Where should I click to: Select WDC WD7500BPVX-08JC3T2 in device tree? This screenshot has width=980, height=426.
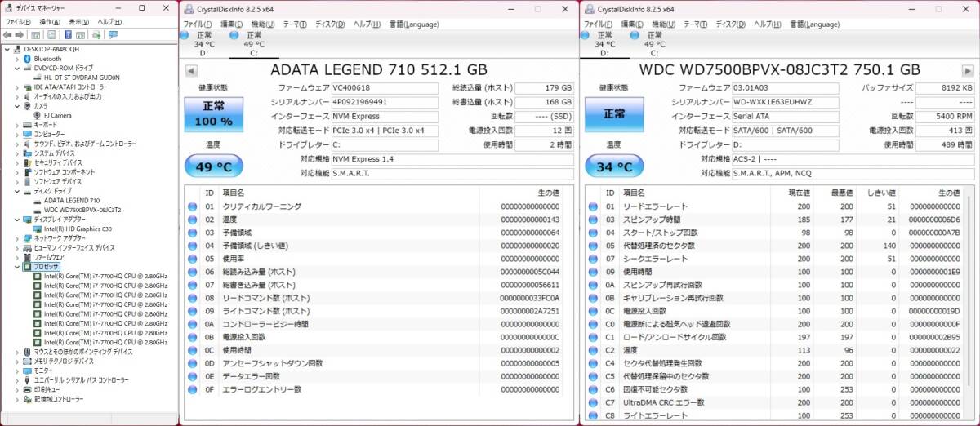tap(82, 210)
